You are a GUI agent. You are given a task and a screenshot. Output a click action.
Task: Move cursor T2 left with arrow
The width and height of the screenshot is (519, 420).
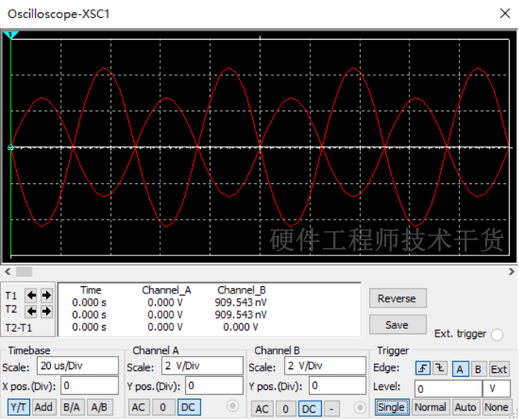click(32, 311)
